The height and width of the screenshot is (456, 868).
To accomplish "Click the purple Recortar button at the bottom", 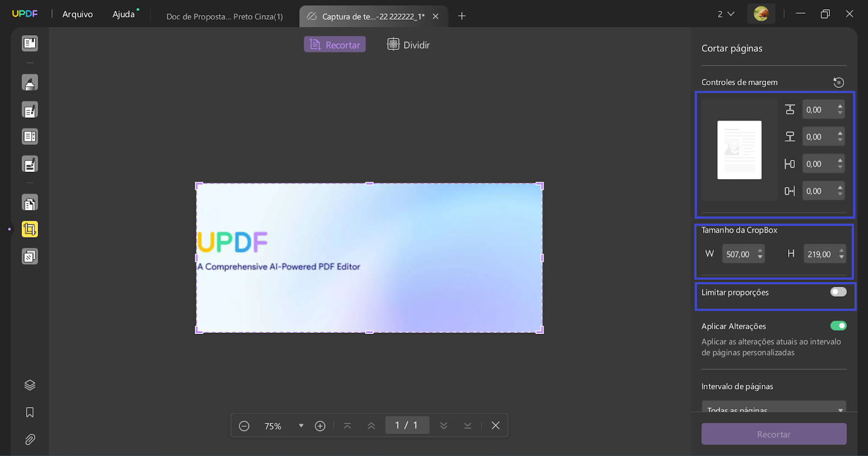I will 774,434.
